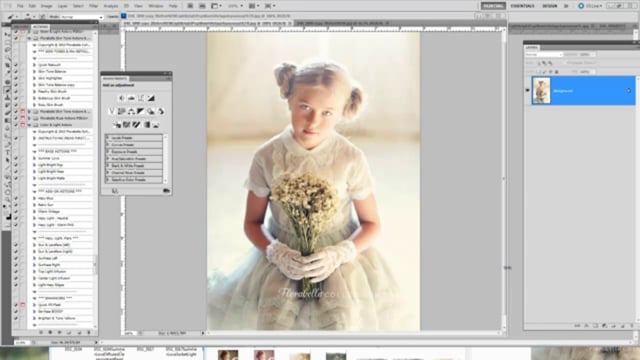Create new set in Actions panel
Screen dimensions: 640x360
[x=69, y=333]
